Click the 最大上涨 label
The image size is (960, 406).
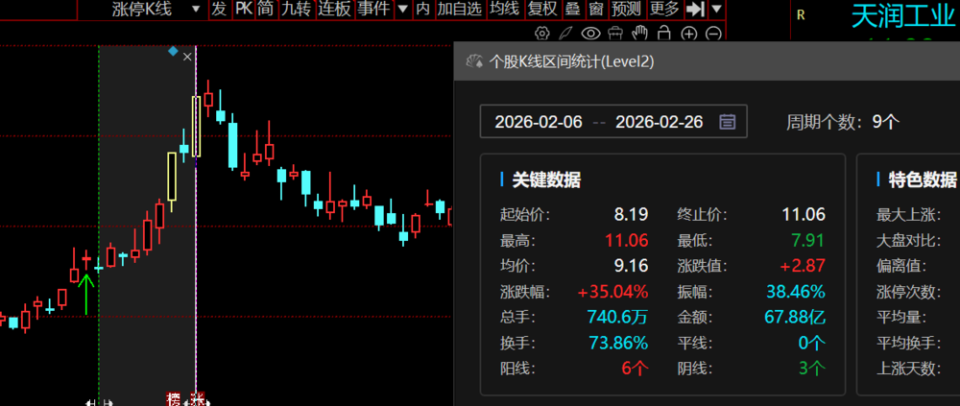[908, 214]
